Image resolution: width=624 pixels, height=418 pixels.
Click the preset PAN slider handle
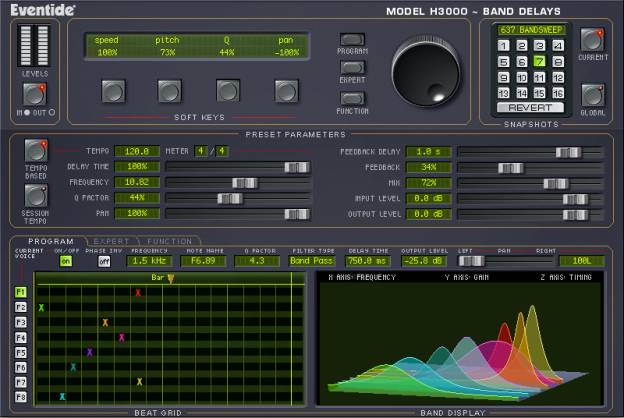[297, 214]
